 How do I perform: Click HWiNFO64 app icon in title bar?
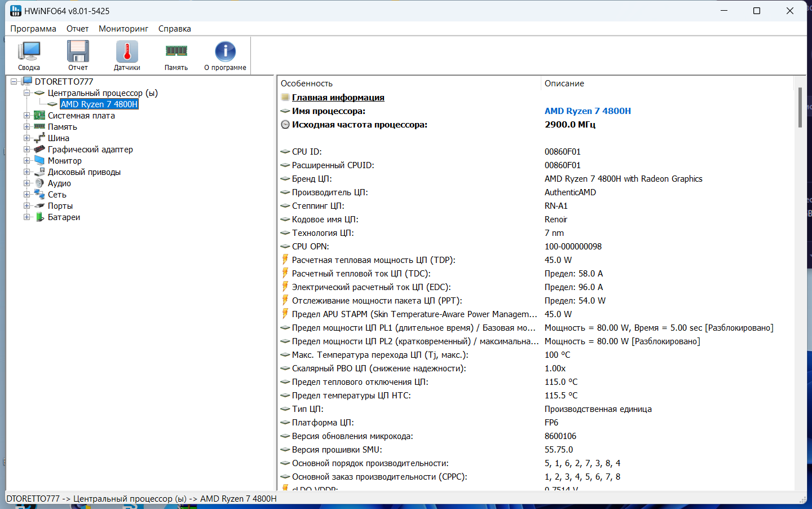15,11
